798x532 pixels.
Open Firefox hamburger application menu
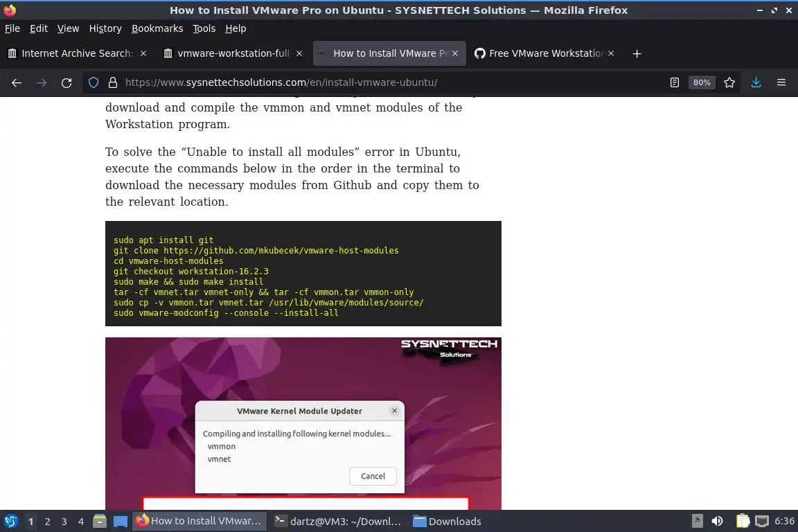point(781,82)
